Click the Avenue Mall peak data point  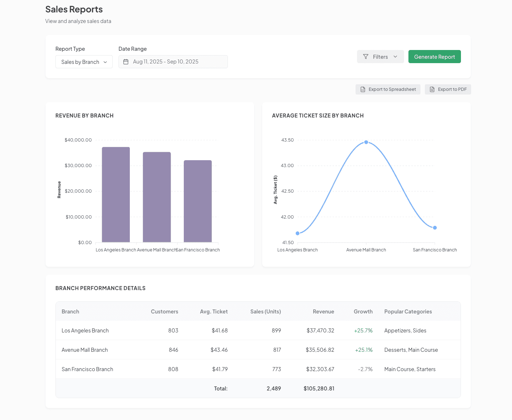[366, 142]
